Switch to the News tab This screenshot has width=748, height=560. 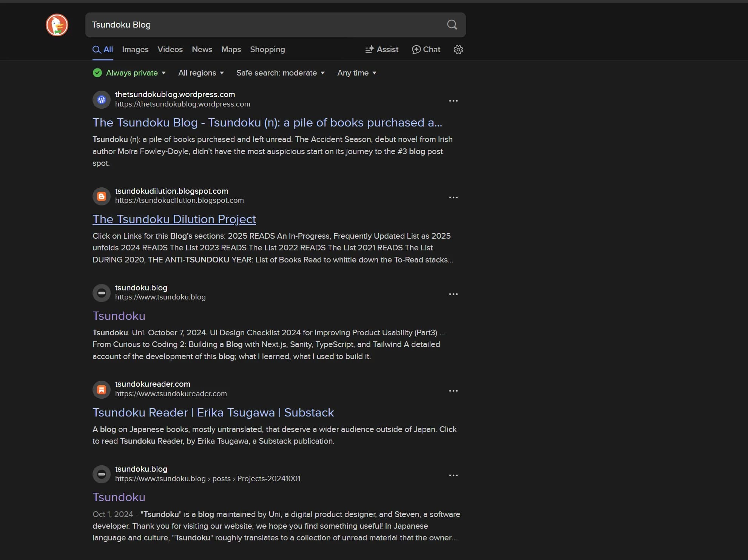pyautogui.click(x=202, y=49)
